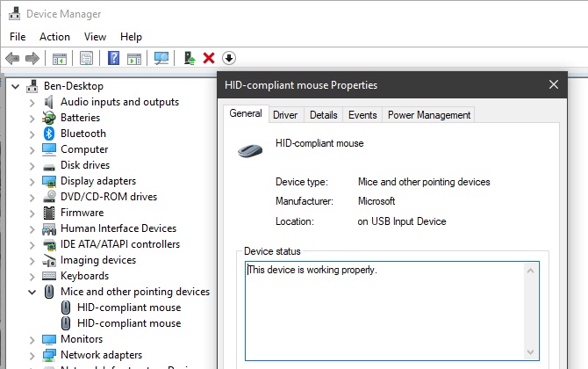Click the Bluetooth icon in the device tree
This screenshot has width=588, height=369.
[x=50, y=134]
